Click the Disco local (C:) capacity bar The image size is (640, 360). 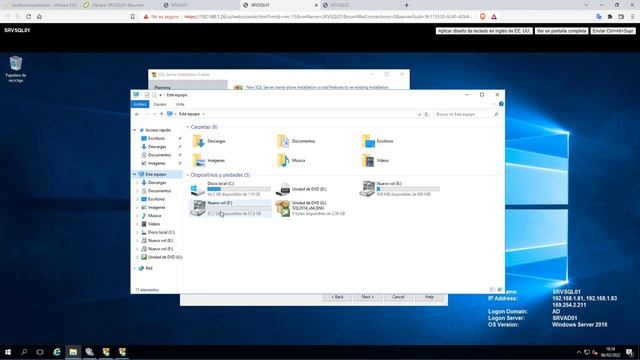239,189
